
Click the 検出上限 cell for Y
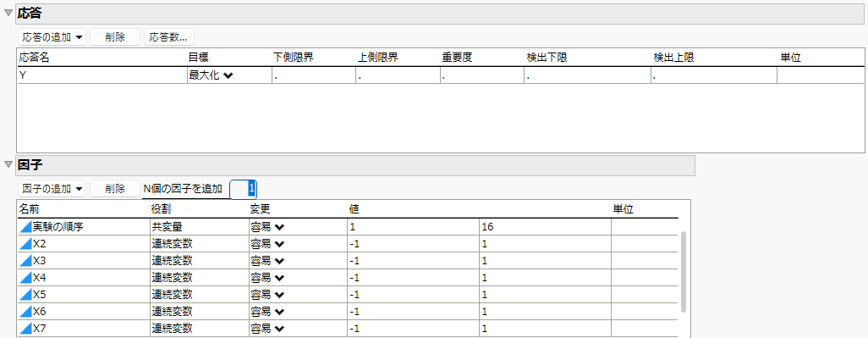(714, 76)
